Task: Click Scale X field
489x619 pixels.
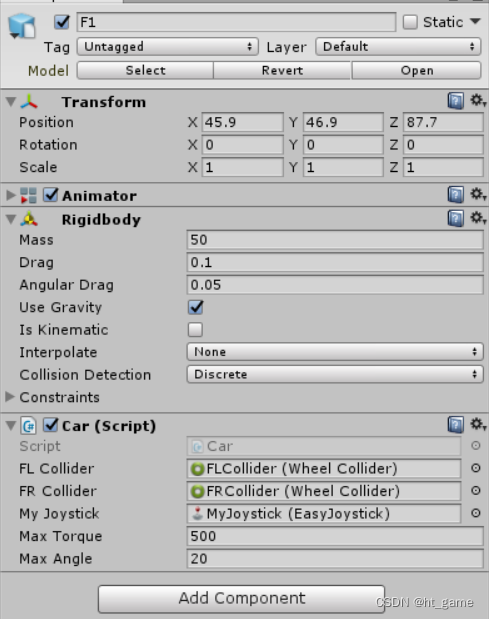Action: [x=243, y=167]
